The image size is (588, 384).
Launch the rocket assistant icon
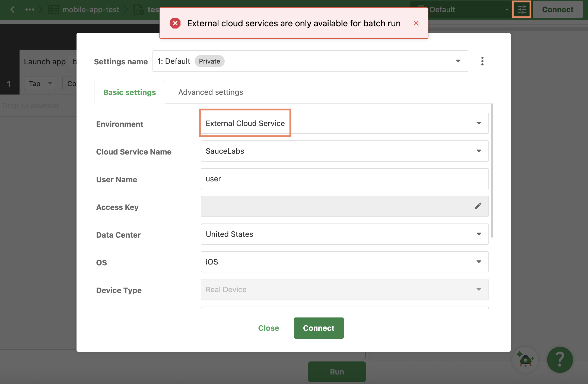pos(525,359)
